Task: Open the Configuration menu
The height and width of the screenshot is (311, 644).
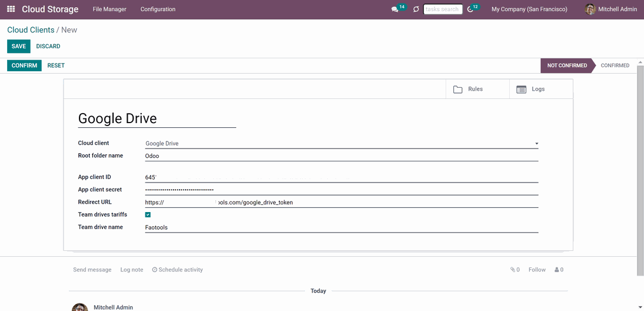Action: point(158,9)
